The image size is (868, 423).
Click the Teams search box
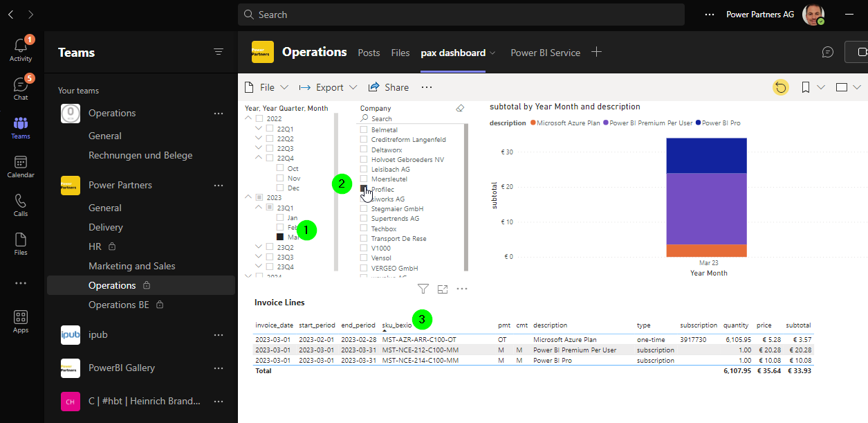click(461, 15)
